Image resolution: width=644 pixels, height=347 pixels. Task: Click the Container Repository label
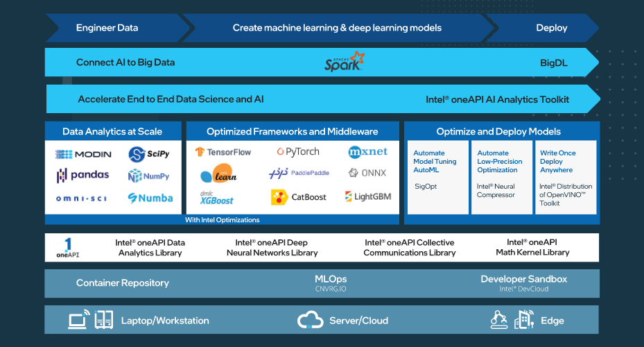pos(123,283)
